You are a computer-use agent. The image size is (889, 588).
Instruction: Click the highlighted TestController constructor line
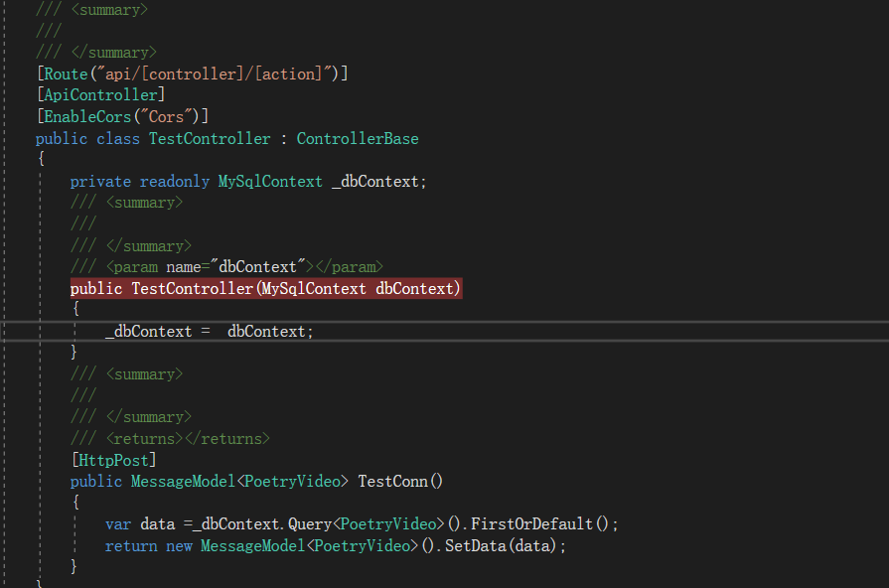pos(266,289)
